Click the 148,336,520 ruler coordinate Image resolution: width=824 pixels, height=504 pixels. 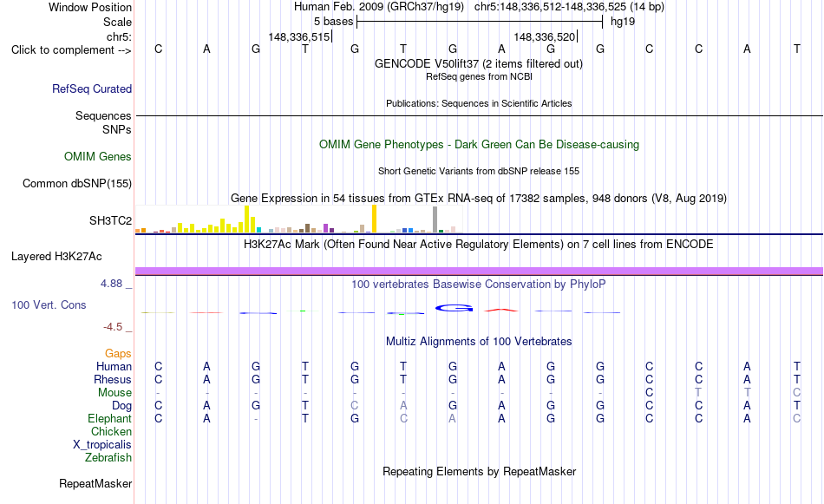tap(545, 36)
